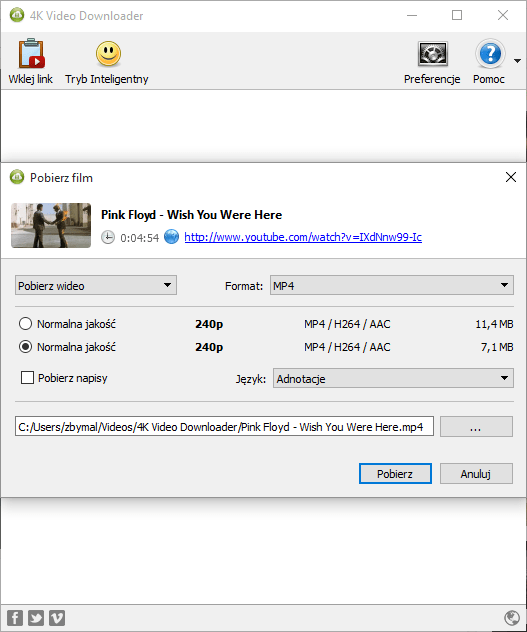Screen dimensions: 527x632
Task: Open the Format MP4 dropdown
Action: (x=392, y=285)
